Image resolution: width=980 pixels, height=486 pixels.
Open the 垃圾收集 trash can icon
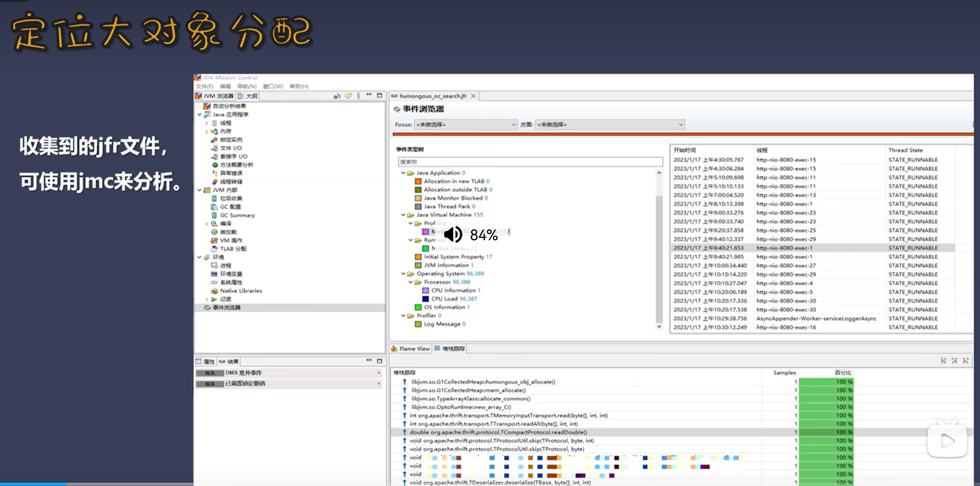tap(214, 198)
